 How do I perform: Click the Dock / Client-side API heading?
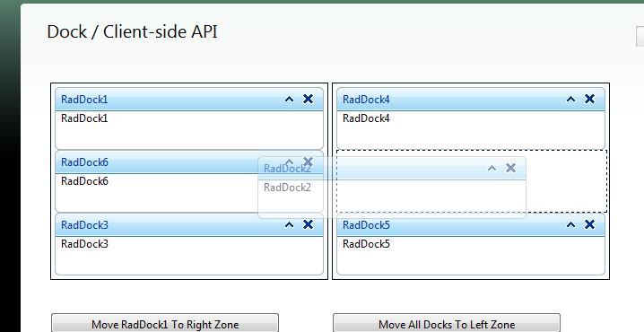(132, 32)
